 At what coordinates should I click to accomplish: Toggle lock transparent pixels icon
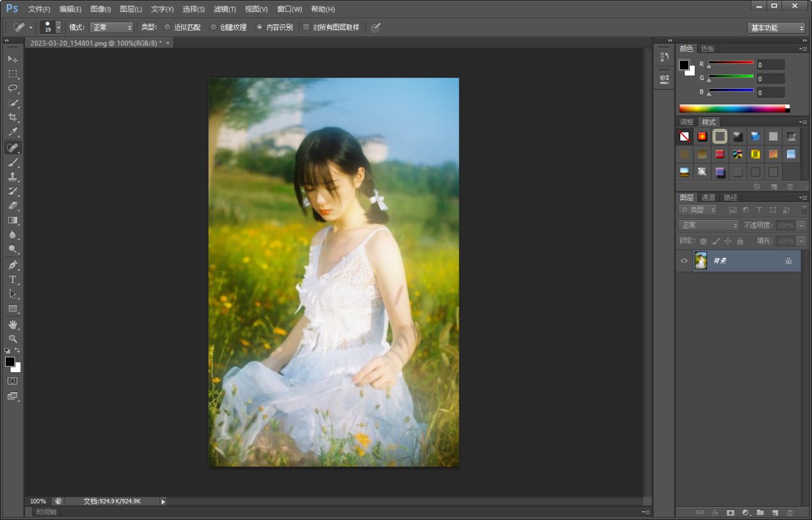click(703, 241)
